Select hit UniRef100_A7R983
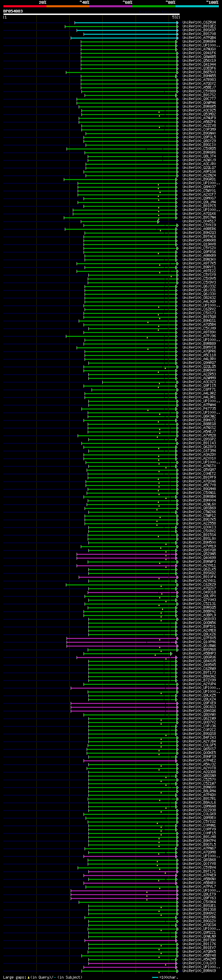This screenshot has width=222, height=980. [199, 80]
